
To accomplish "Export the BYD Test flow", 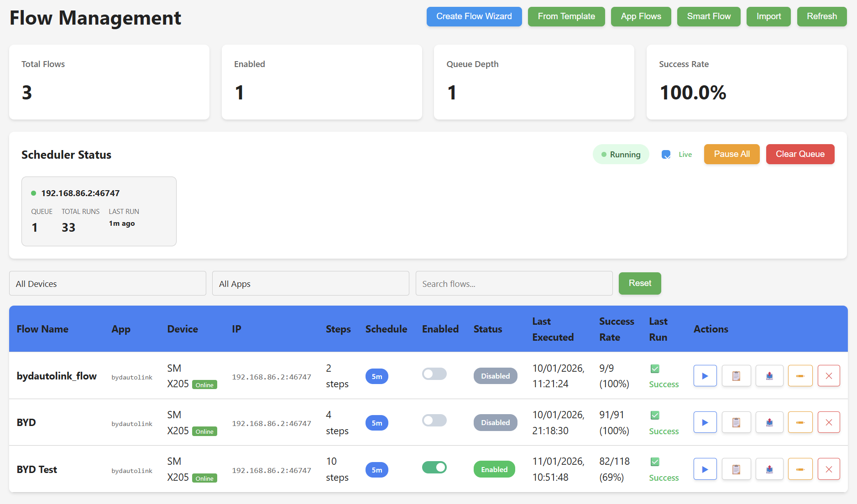I will [769, 469].
